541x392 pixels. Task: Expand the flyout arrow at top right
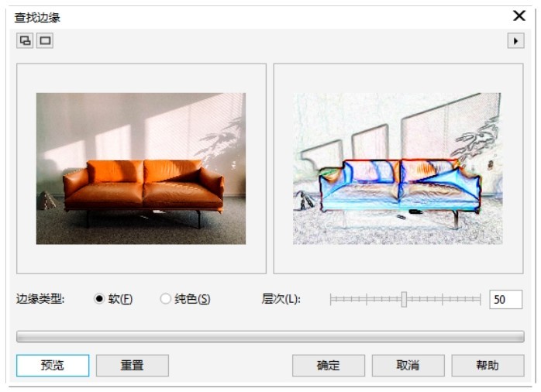click(x=516, y=41)
